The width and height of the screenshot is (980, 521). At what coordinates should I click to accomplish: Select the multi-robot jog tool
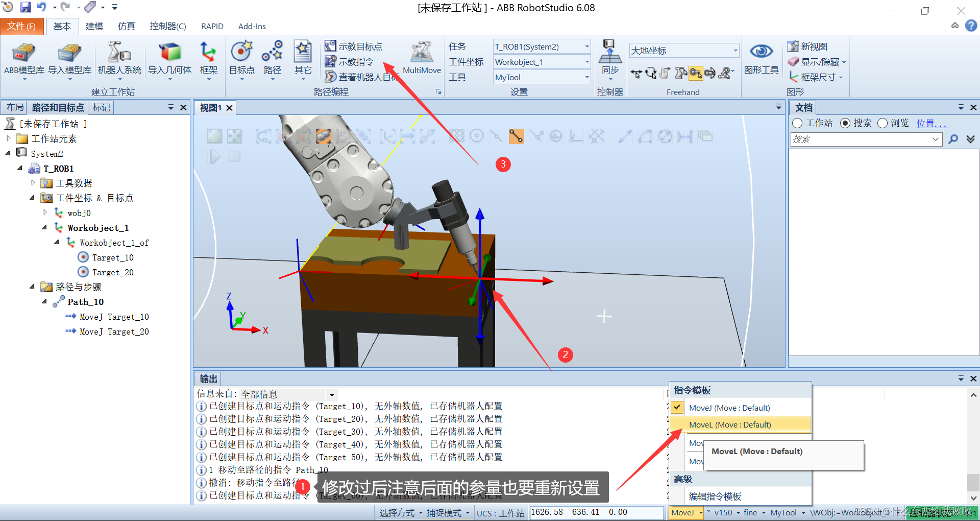(725, 74)
